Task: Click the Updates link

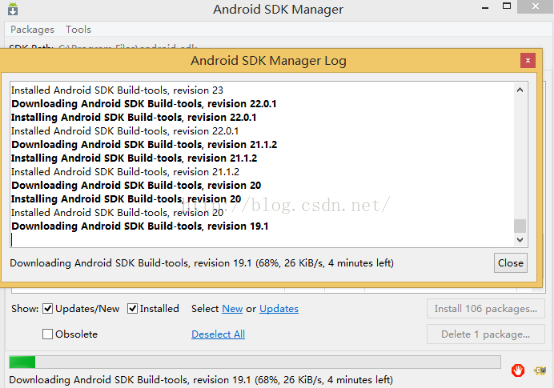Action: point(279,308)
